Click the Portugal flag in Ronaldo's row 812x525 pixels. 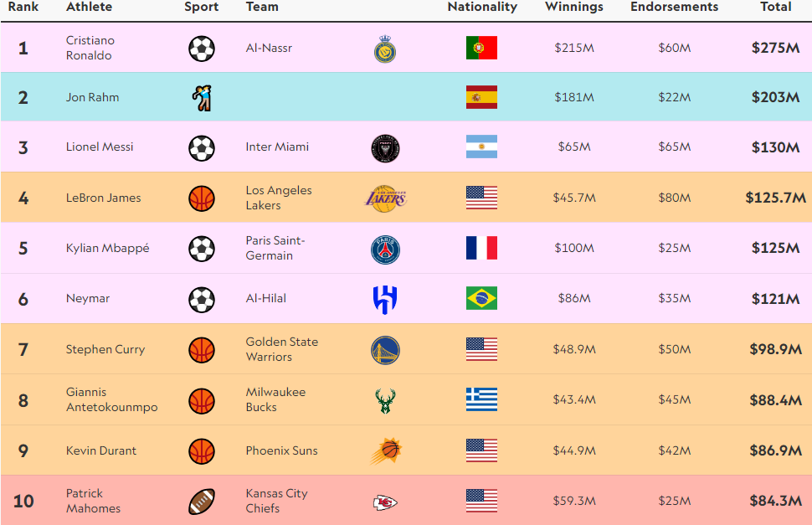point(481,48)
